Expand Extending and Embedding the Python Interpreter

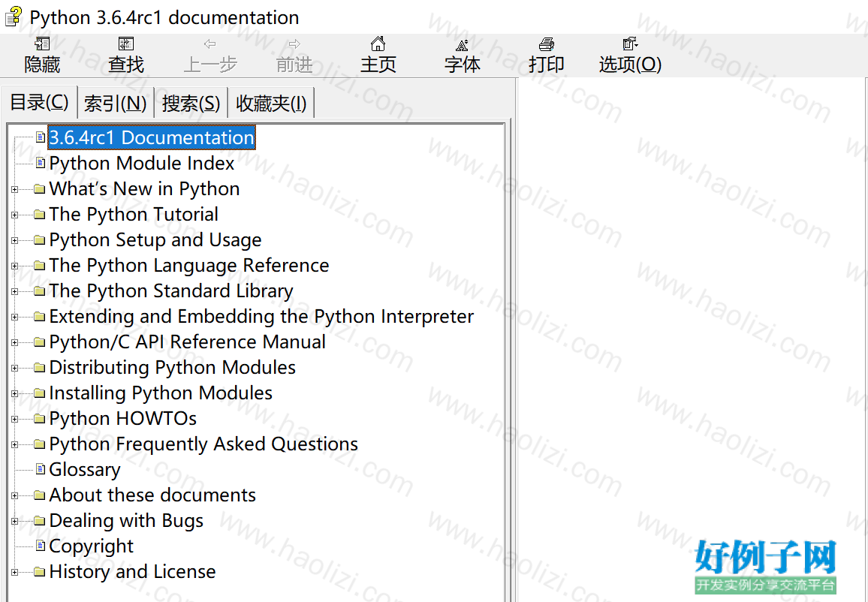[14, 317]
